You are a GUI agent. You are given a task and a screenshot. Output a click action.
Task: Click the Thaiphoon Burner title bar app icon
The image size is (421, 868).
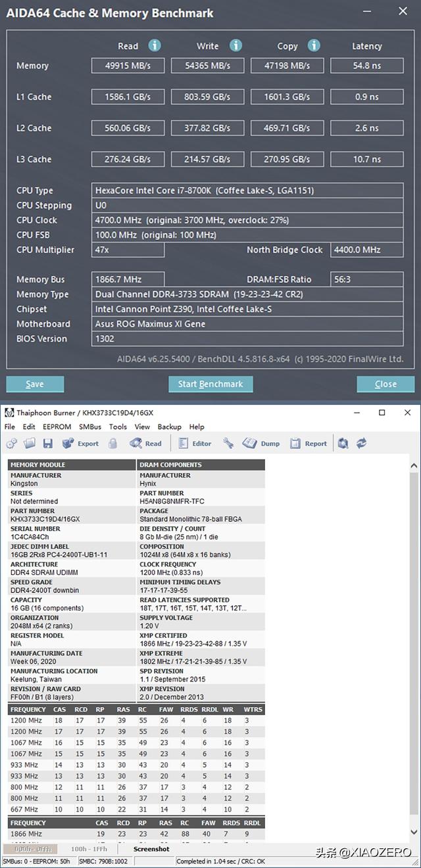tap(9, 413)
